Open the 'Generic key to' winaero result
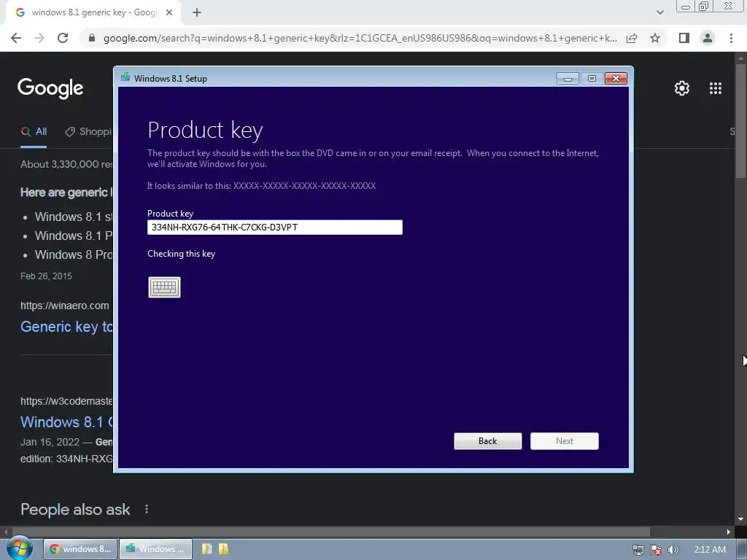 point(66,327)
